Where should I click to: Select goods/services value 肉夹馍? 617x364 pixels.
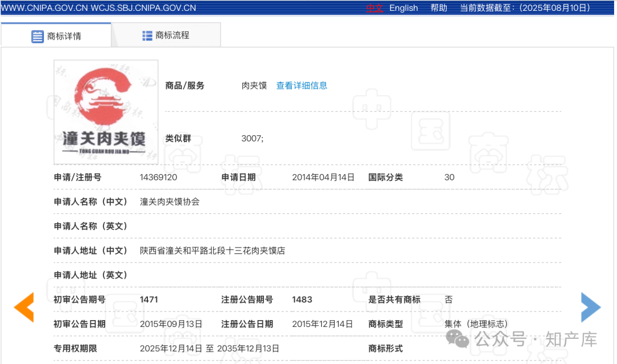[254, 86]
